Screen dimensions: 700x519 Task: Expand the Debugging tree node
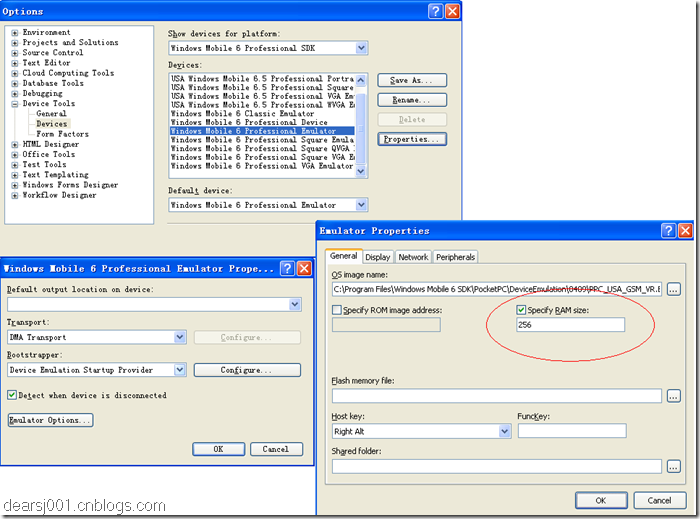(15, 94)
